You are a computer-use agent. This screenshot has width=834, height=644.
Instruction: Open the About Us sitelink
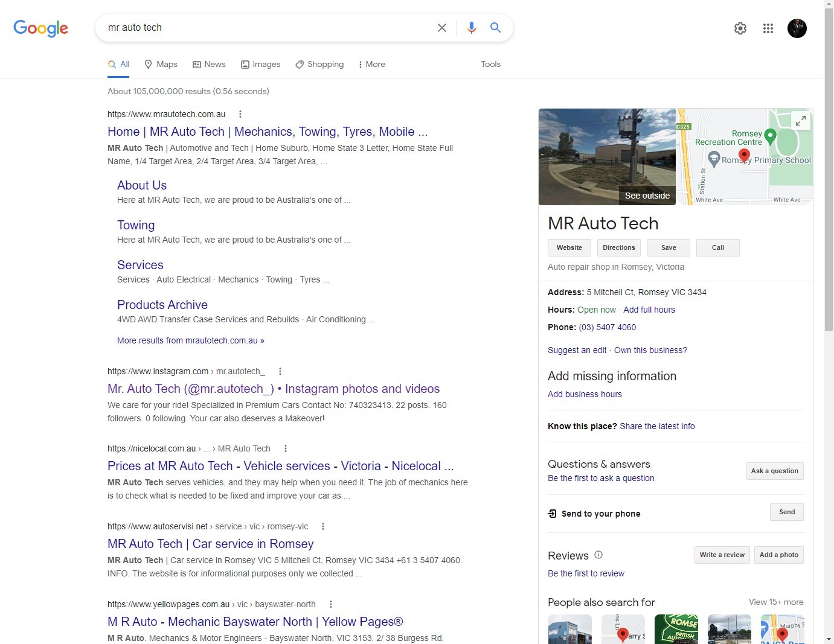tap(142, 185)
